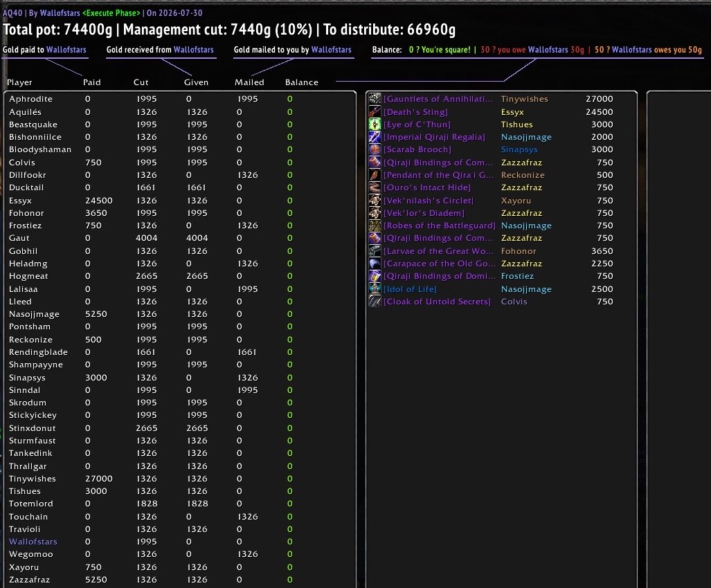This screenshot has height=588, width=711.
Task: Click the Wegomoo player row
Action: [180, 554]
